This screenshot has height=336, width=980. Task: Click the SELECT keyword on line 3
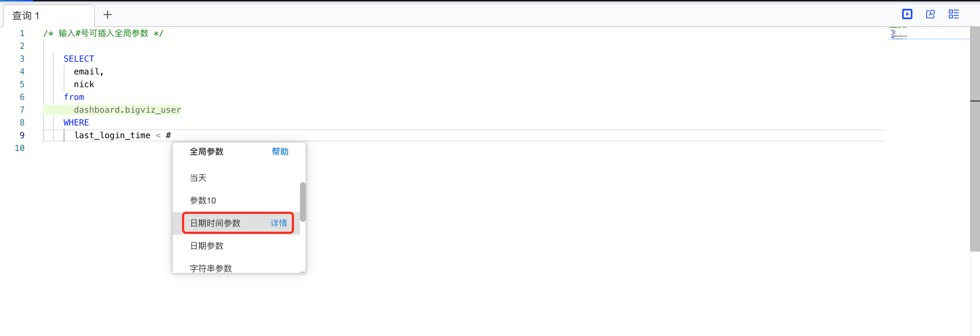point(79,59)
